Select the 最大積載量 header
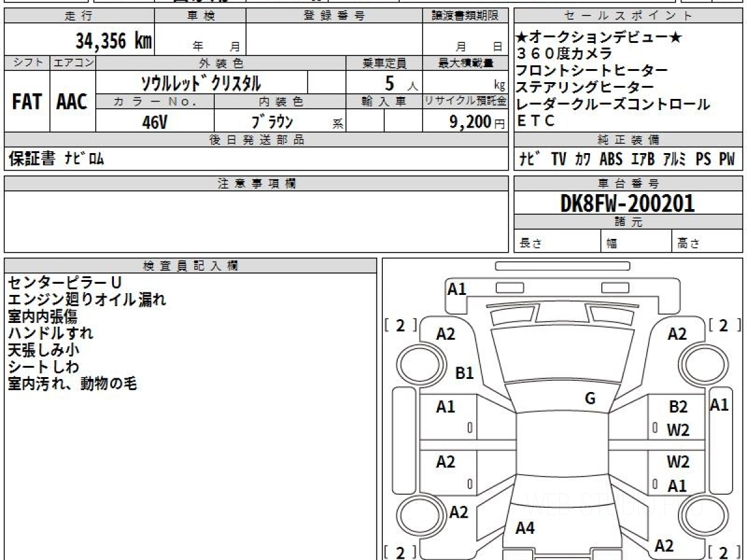 pyautogui.click(x=466, y=63)
